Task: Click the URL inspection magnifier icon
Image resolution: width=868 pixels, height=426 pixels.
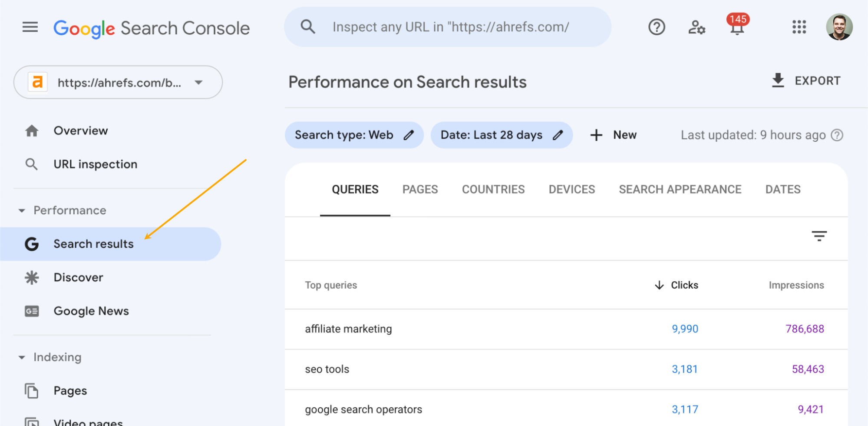Action: click(x=31, y=164)
